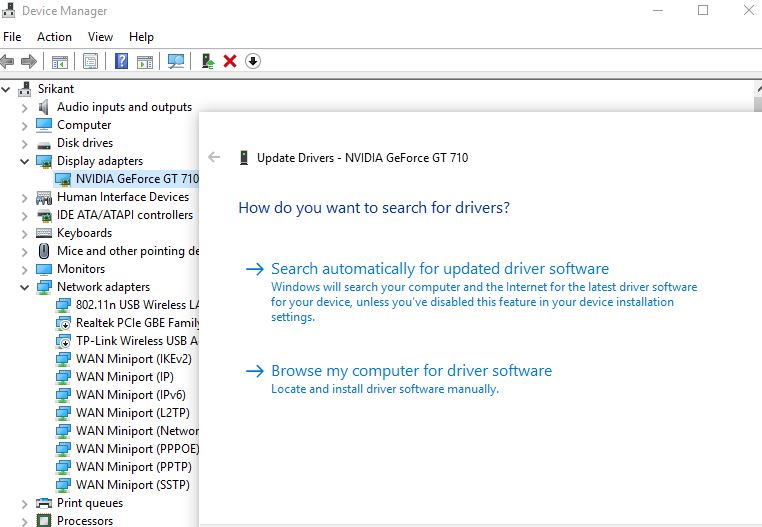
Task: Expand the Audio inputs and outputs node
Action: [x=25, y=107]
